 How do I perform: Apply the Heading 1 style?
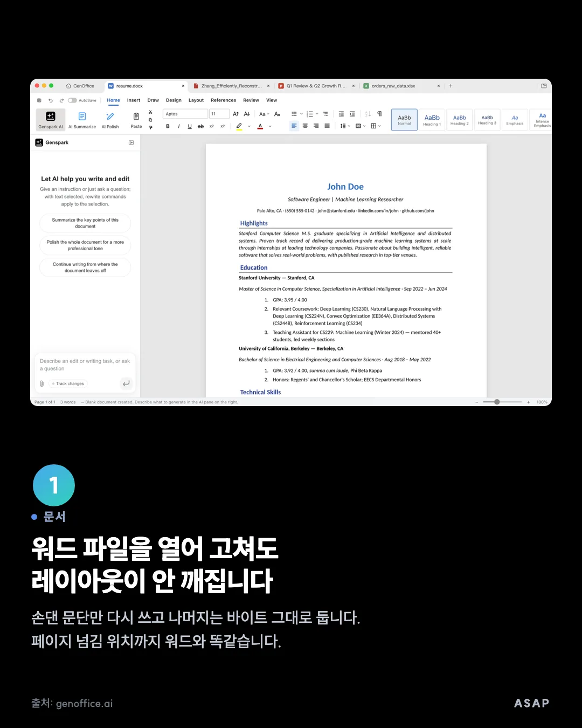tap(432, 120)
